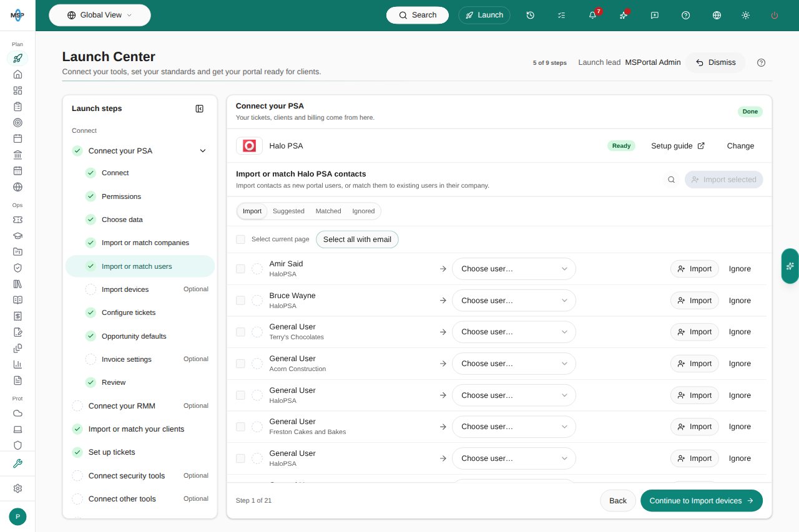Viewport: 799px width, 532px height.
Task: Tick the checkbox for Amir Said
Action: pos(240,269)
